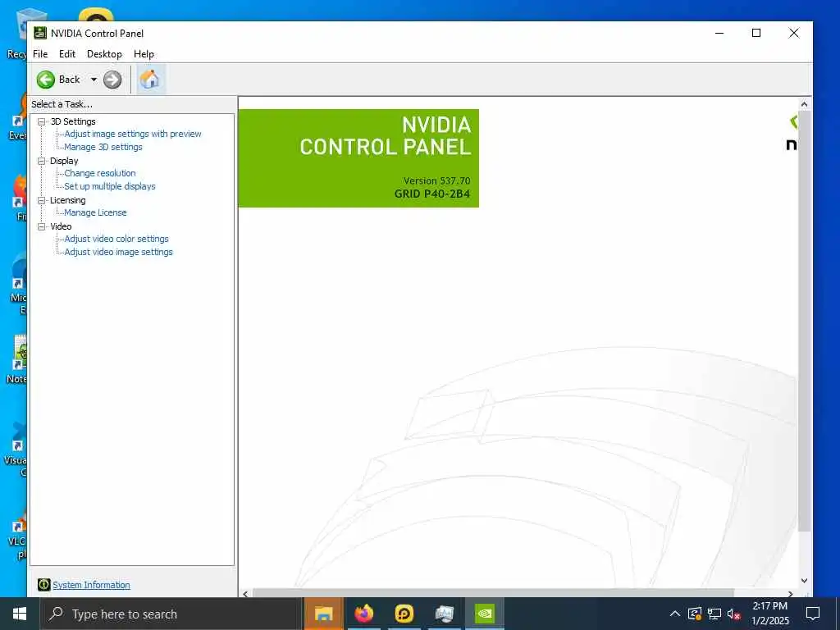Image resolution: width=840 pixels, height=630 pixels.
Task: Select the Display category label
Action: click(64, 161)
